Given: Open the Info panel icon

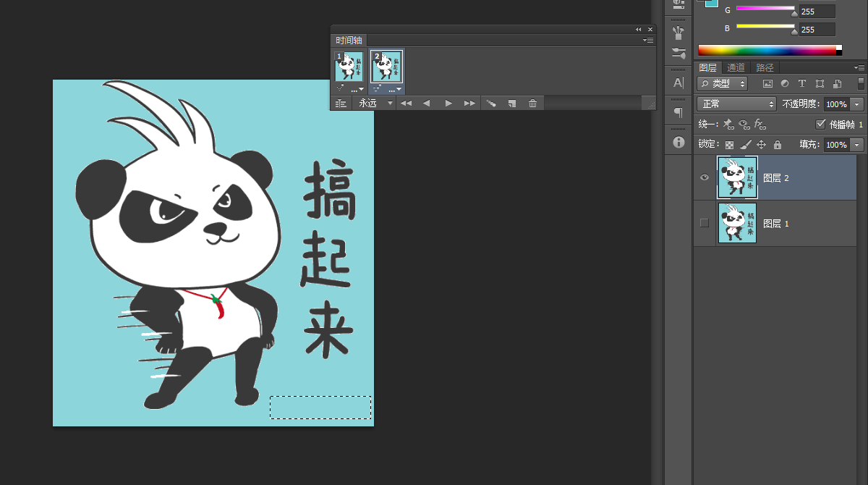Looking at the screenshot, I should click(x=678, y=142).
